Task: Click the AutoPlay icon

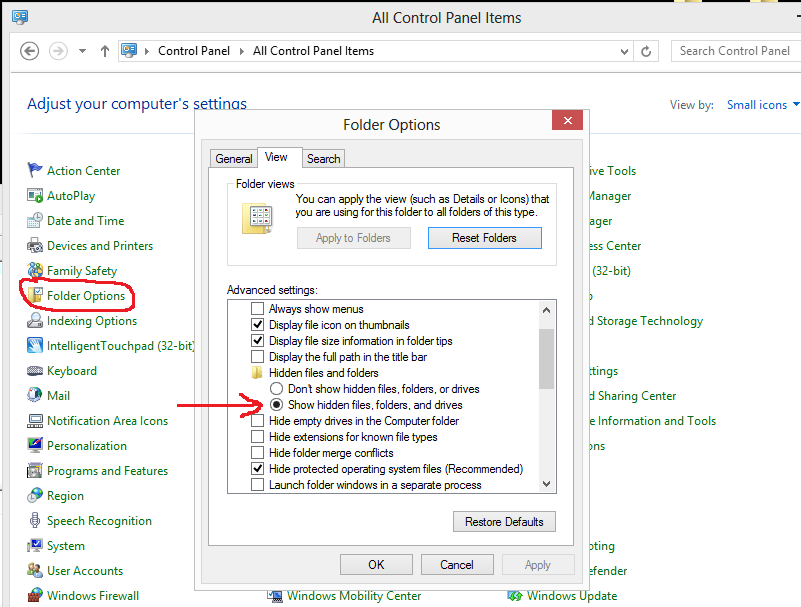Action: (x=36, y=196)
